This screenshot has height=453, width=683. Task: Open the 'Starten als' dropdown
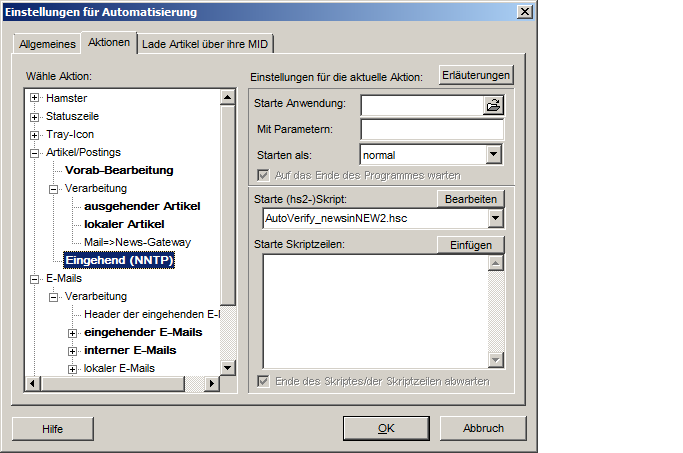493,155
